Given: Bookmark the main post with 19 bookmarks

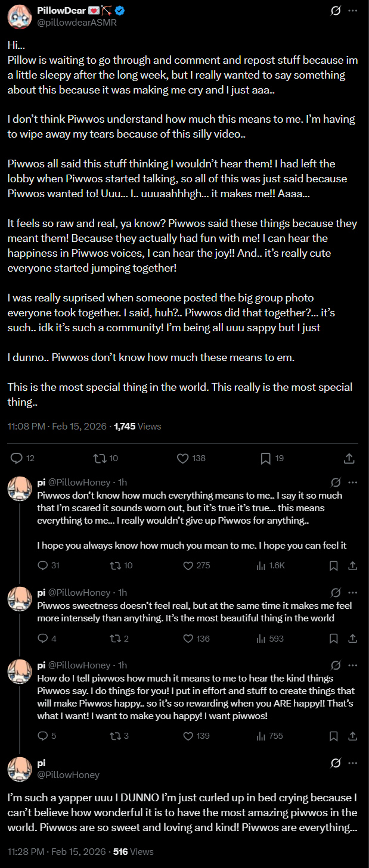Looking at the screenshot, I should [266, 458].
